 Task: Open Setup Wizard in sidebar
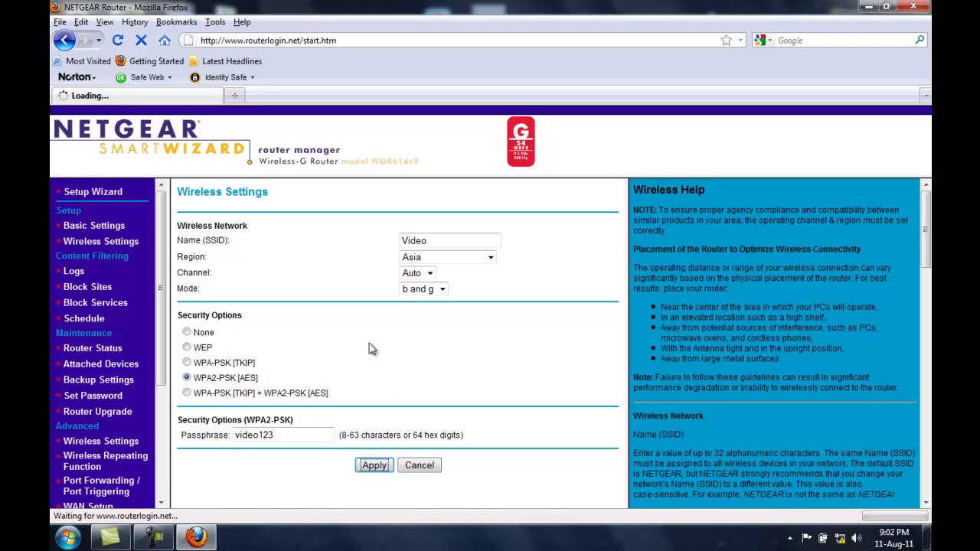coord(93,192)
